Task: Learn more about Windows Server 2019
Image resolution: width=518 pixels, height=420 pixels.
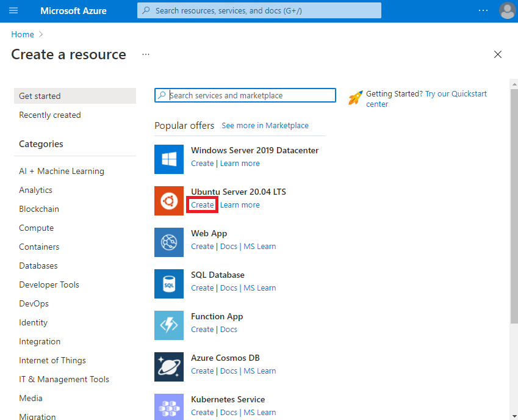Action: [x=240, y=163]
